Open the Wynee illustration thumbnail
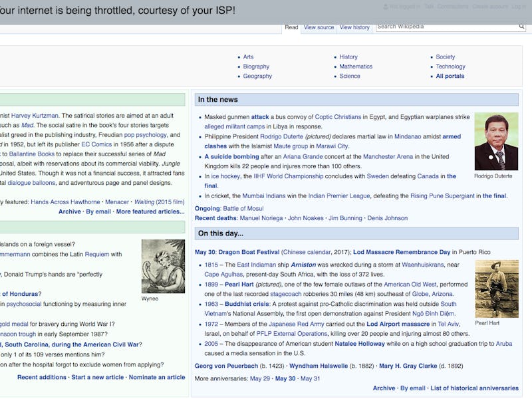Image resolution: width=532 pixels, height=399 pixels. pos(163,266)
